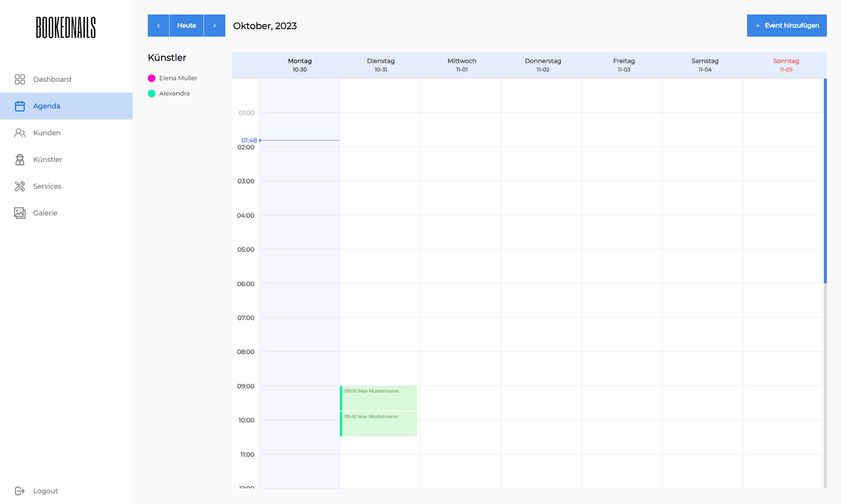The width and height of the screenshot is (841, 504).
Task: Click the Dashboard grid icon
Action: pyautogui.click(x=20, y=79)
